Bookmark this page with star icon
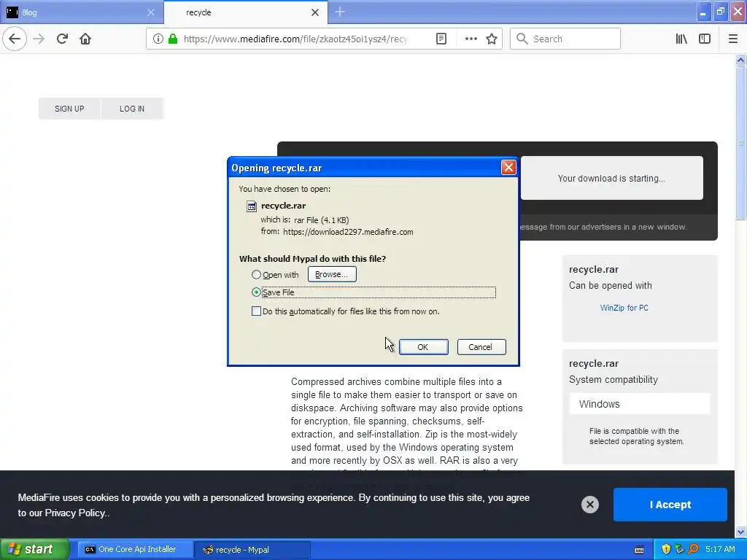747x560 pixels. (x=492, y=39)
